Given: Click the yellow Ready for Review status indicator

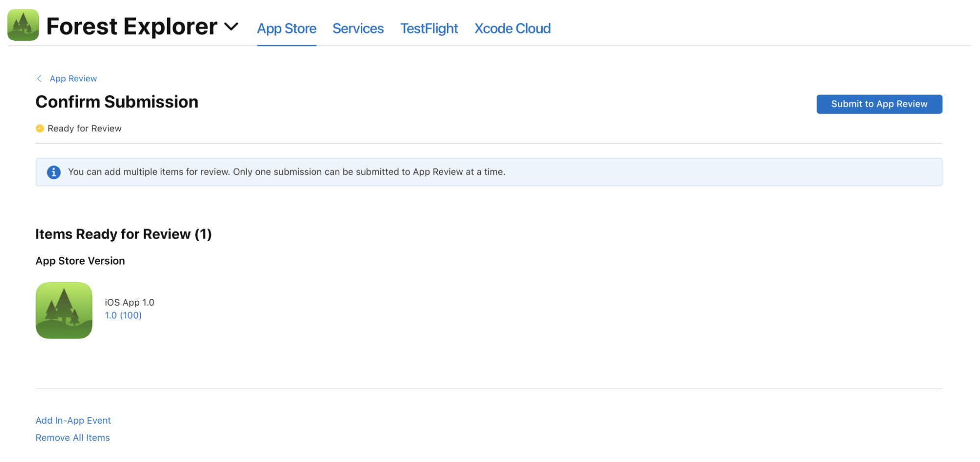Looking at the screenshot, I should click(x=40, y=128).
